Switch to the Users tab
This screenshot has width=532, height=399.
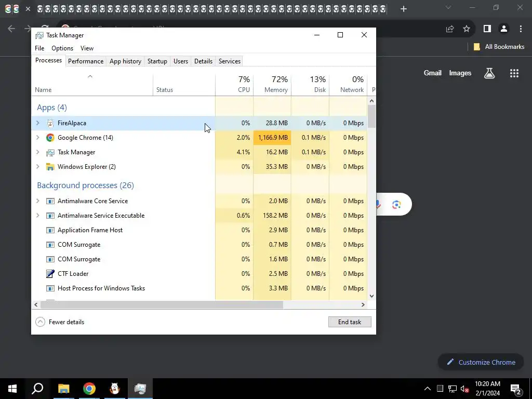point(180,61)
